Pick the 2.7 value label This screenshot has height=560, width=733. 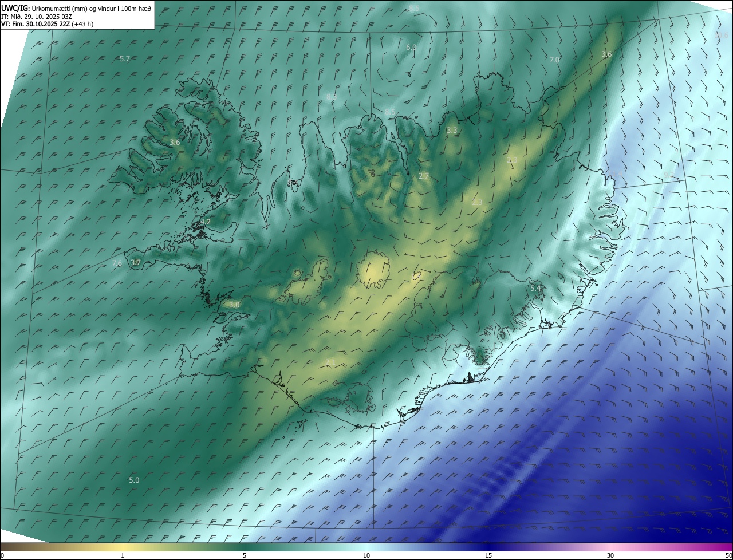click(424, 176)
